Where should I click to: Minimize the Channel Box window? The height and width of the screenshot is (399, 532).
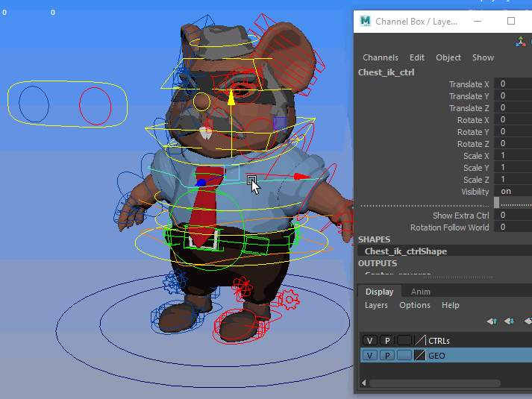[x=478, y=21]
